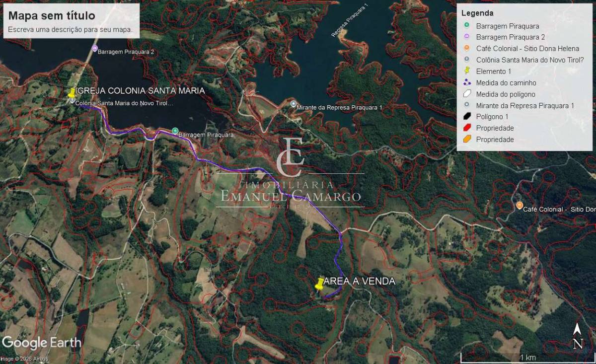Click the 'Café Colonial - Sitio Do' map label
The image size is (596, 364).
pos(559,210)
